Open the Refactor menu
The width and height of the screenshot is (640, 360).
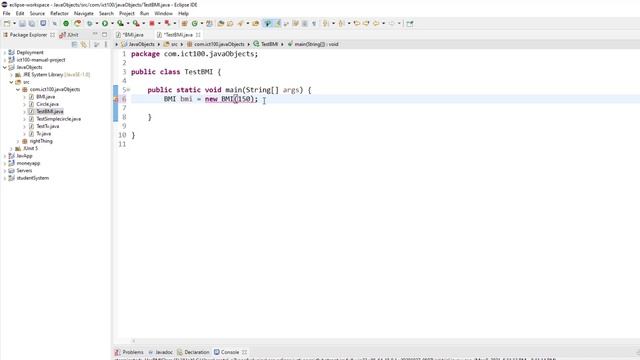pyautogui.click(x=59, y=13)
